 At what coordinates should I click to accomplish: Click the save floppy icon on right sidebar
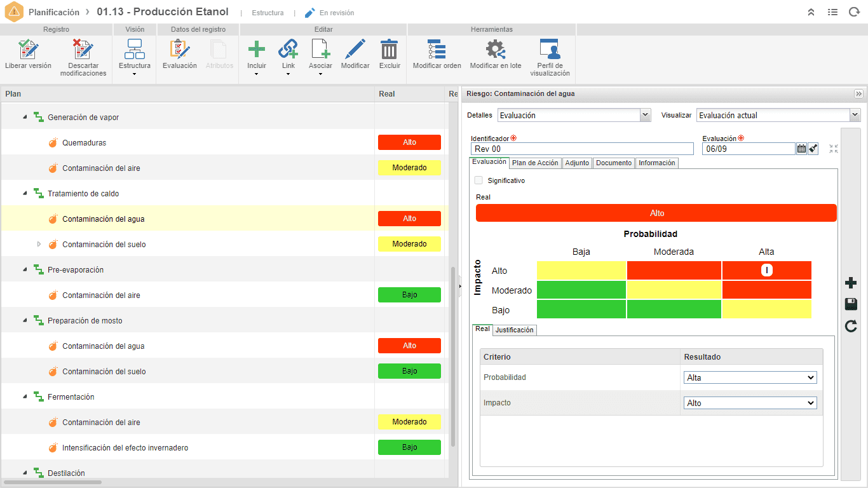pyautogui.click(x=851, y=305)
